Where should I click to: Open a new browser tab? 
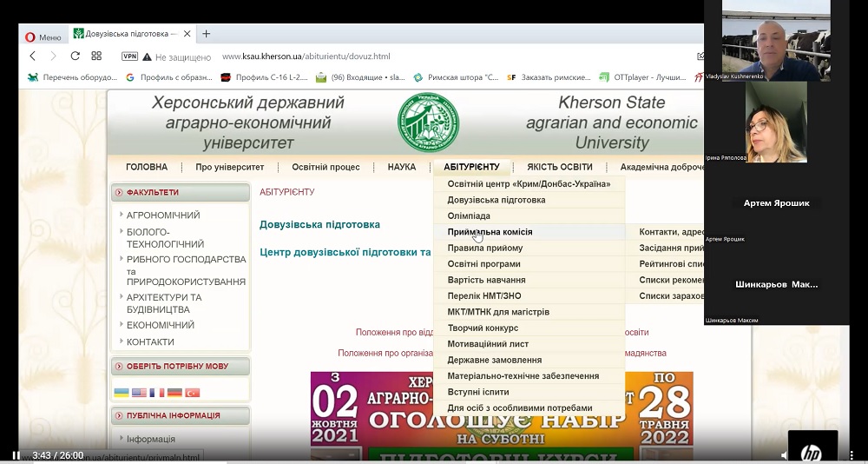pos(206,34)
